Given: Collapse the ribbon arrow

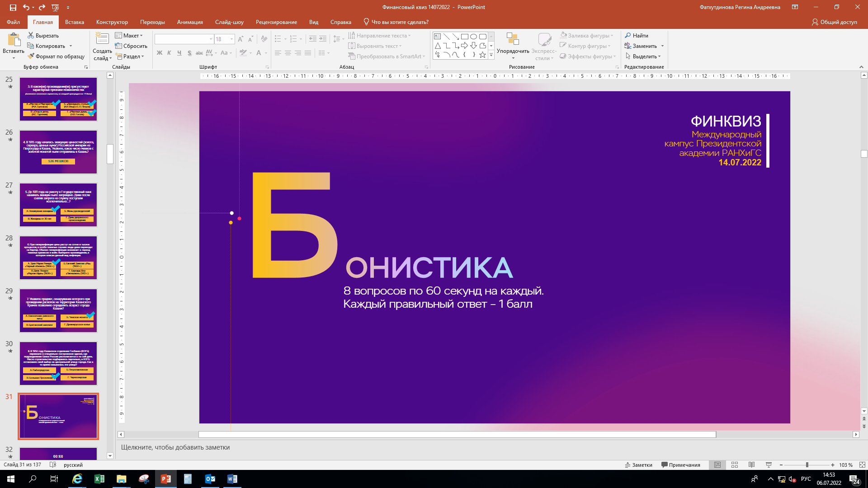Looking at the screenshot, I should 861,67.
